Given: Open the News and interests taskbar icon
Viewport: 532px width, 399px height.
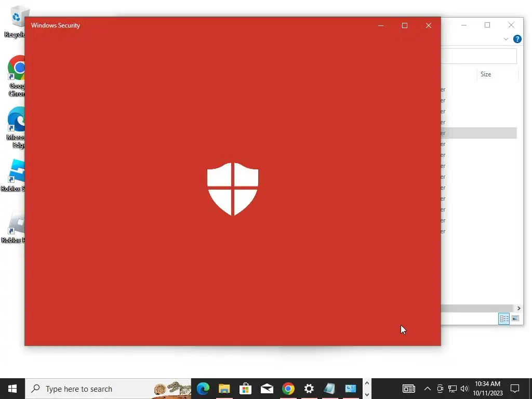Looking at the screenshot, I should click(408, 389).
